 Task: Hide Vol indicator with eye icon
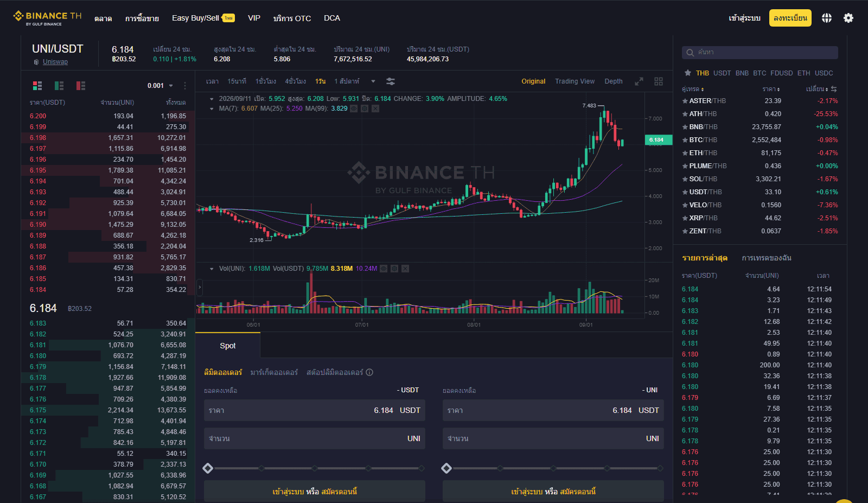[384, 269]
